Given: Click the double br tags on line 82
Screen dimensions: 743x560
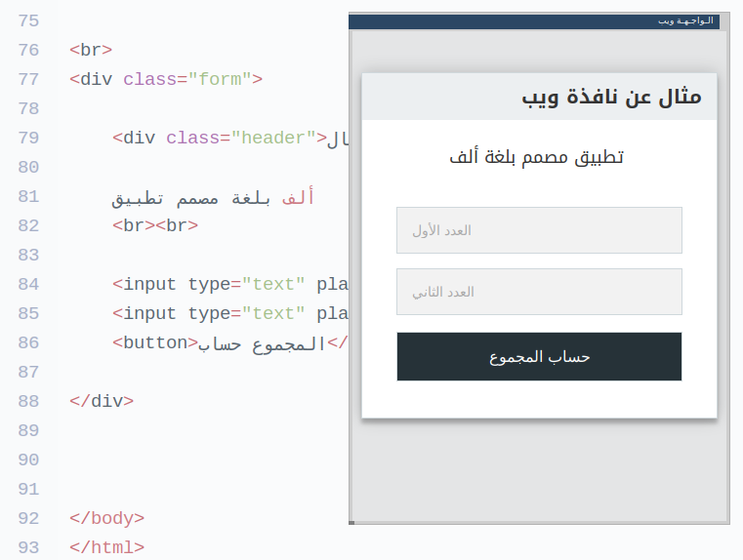Looking at the screenshot, I should click(155, 225).
